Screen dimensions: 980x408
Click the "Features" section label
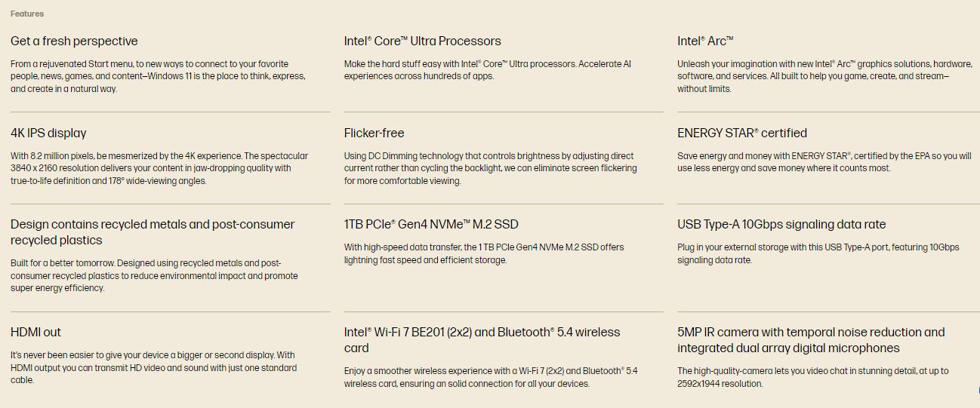27,14
